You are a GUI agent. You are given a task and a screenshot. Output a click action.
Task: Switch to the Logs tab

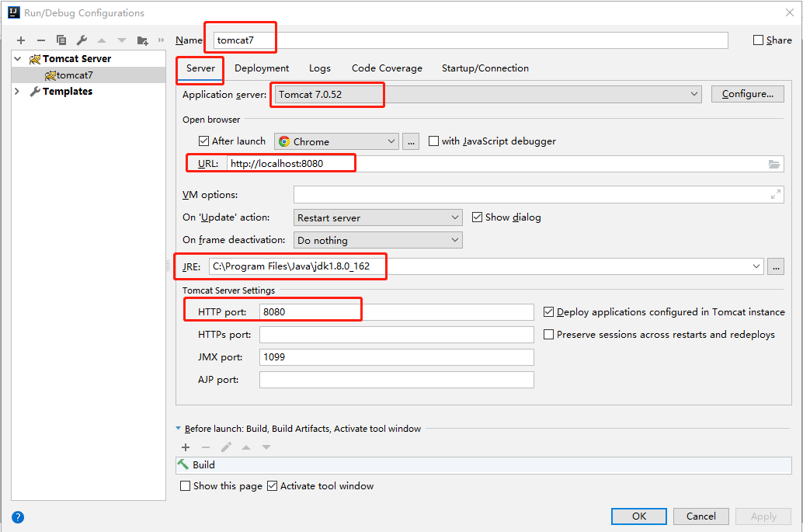click(319, 68)
